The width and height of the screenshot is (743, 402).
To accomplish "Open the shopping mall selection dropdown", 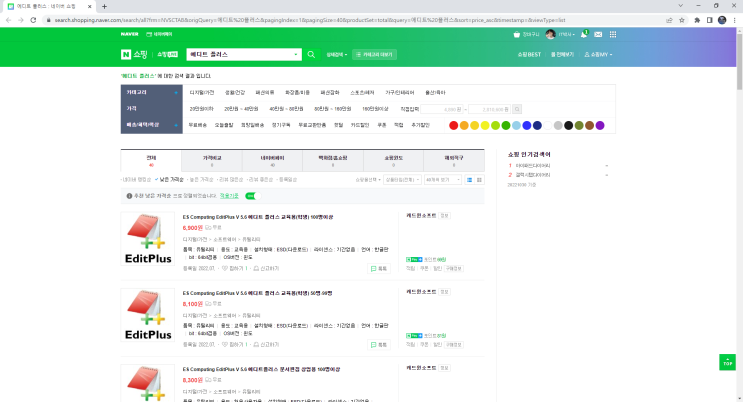I will (368, 180).
